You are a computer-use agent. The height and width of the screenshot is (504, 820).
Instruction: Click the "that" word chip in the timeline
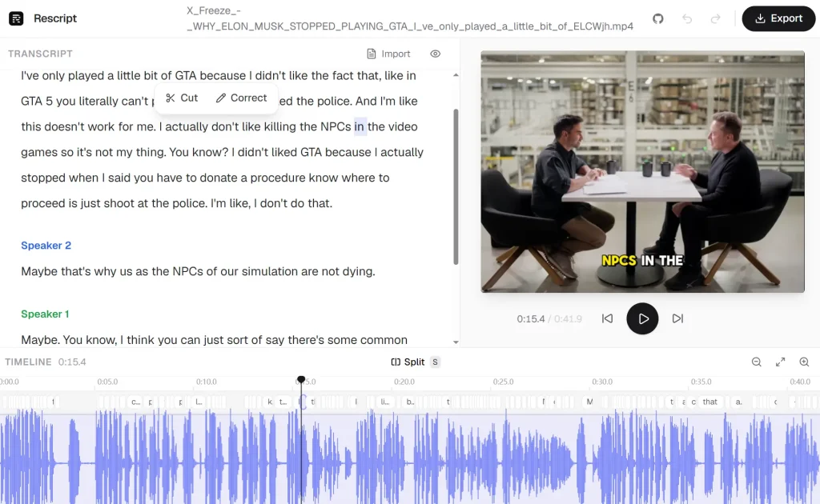pyautogui.click(x=710, y=402)
